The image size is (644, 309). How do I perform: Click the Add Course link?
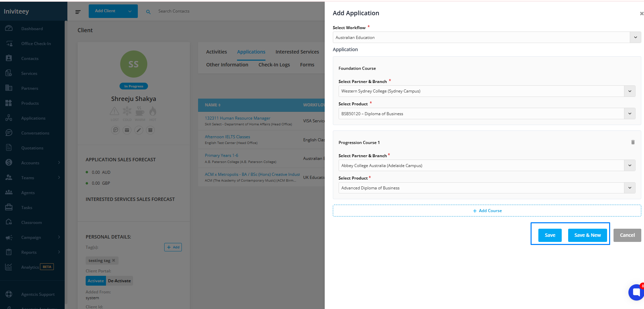[487, 211]
